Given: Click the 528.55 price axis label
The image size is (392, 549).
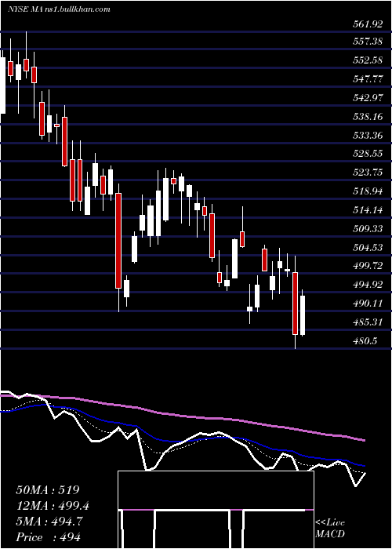Looking at the screenshot, I should [x=367, y=154].
